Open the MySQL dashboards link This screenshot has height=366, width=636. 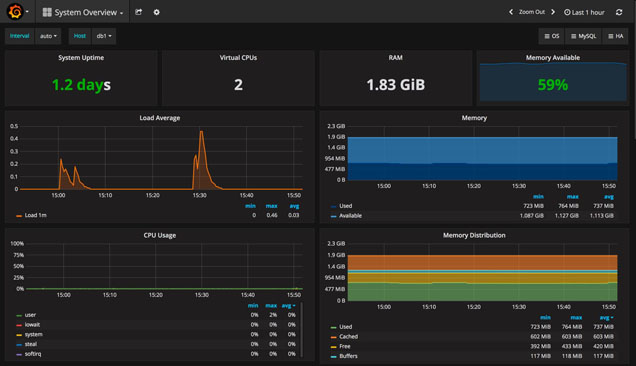coord(584,36)
